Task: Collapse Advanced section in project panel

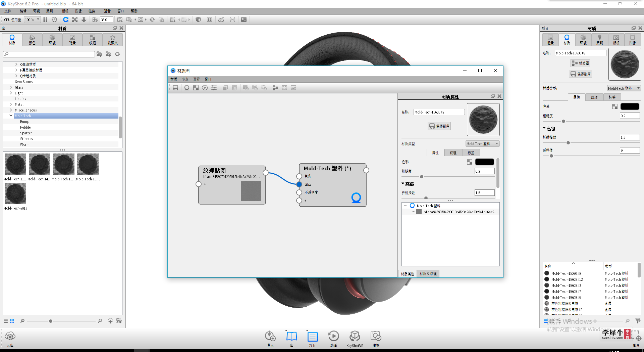Action: (544, 128)
